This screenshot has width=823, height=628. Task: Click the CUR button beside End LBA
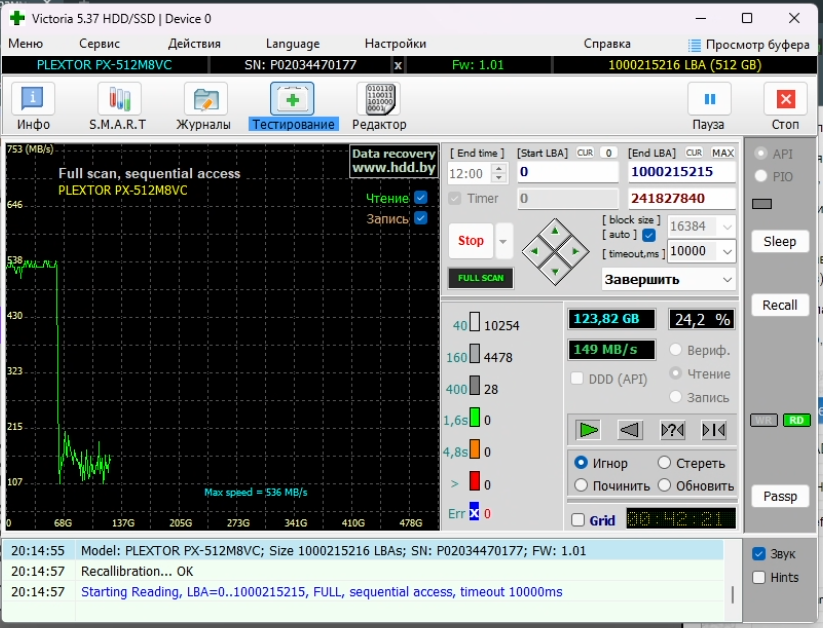point(694,153)
